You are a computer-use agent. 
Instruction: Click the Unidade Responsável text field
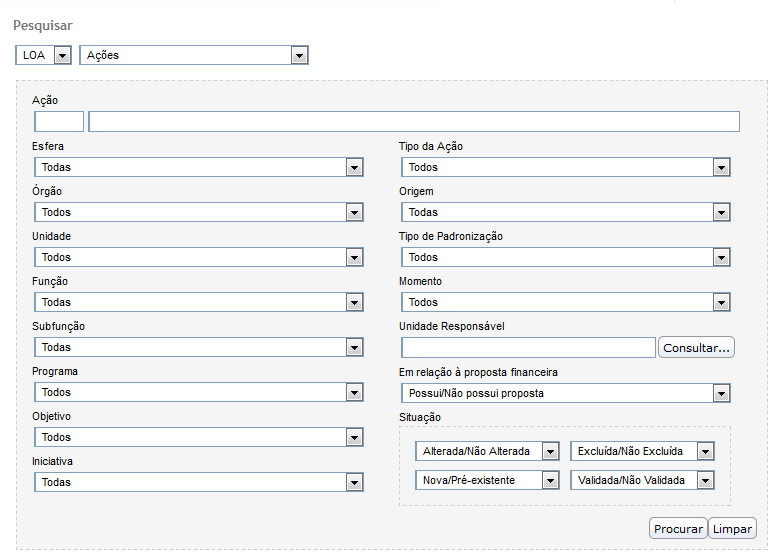tap(528, 348)
